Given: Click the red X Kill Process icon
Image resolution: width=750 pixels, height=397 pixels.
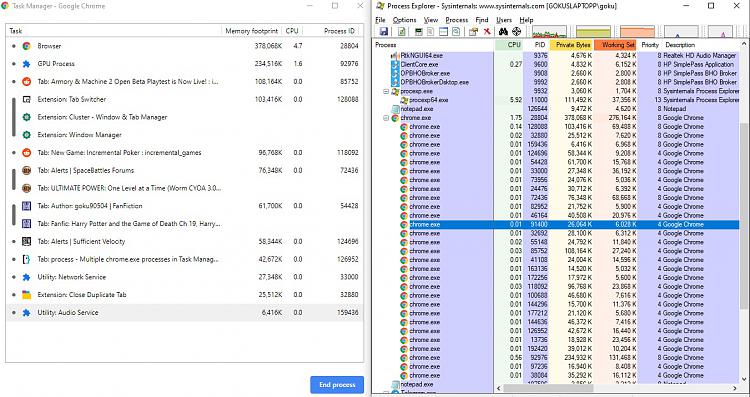Looking at the screenshot, I should (x=487, y=32).
